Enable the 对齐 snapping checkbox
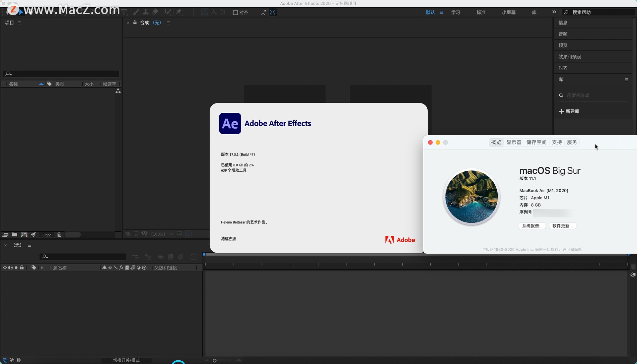This screenshot has height=364, width=637. click(235, 12)
